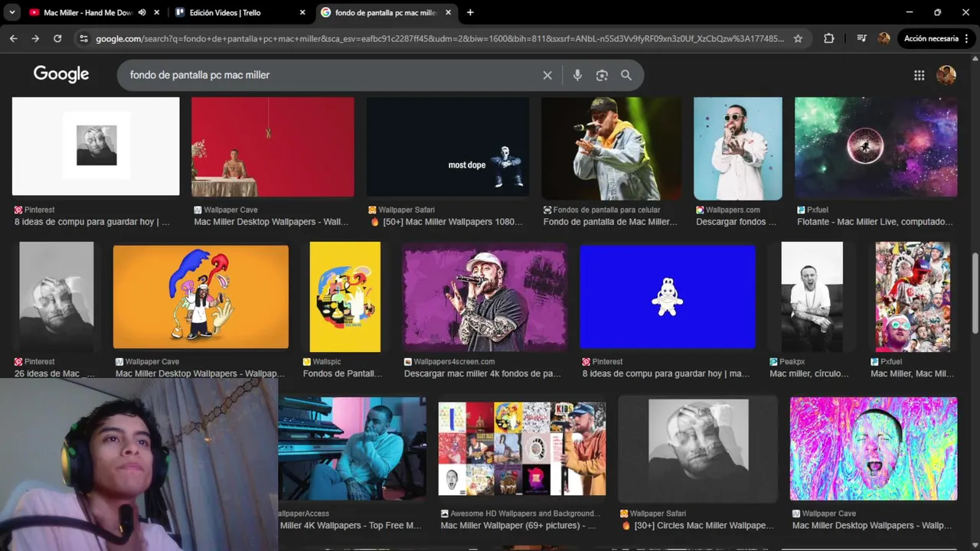Go to Google home via logo
The height and width of the screenshot is (551, 980).
coord(61,74)
